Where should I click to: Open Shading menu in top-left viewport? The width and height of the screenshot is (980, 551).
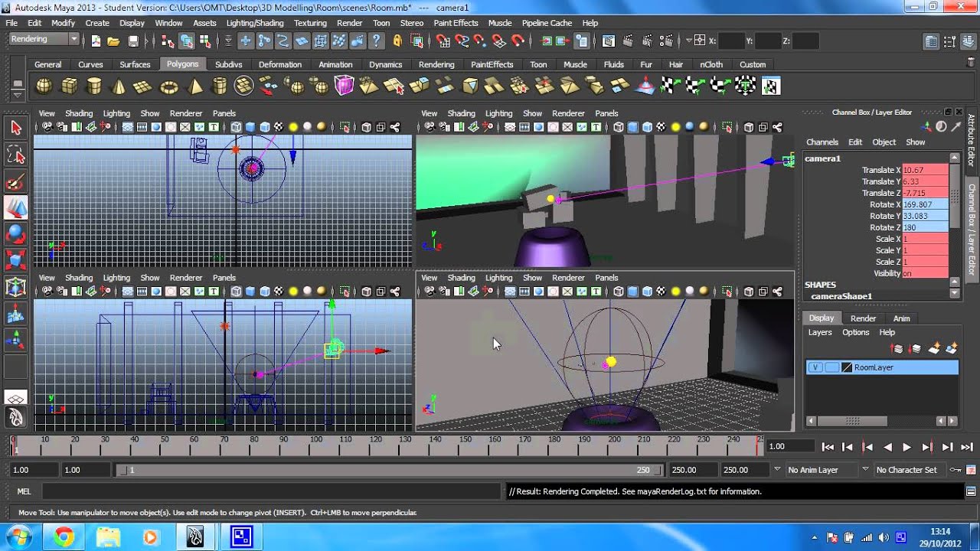[x=79, y=113]
